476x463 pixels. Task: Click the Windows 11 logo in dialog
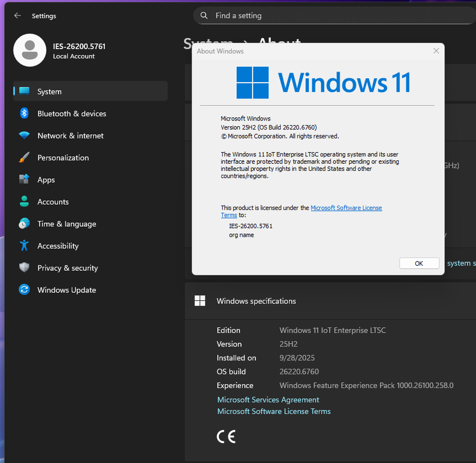[x=252, y=83]
